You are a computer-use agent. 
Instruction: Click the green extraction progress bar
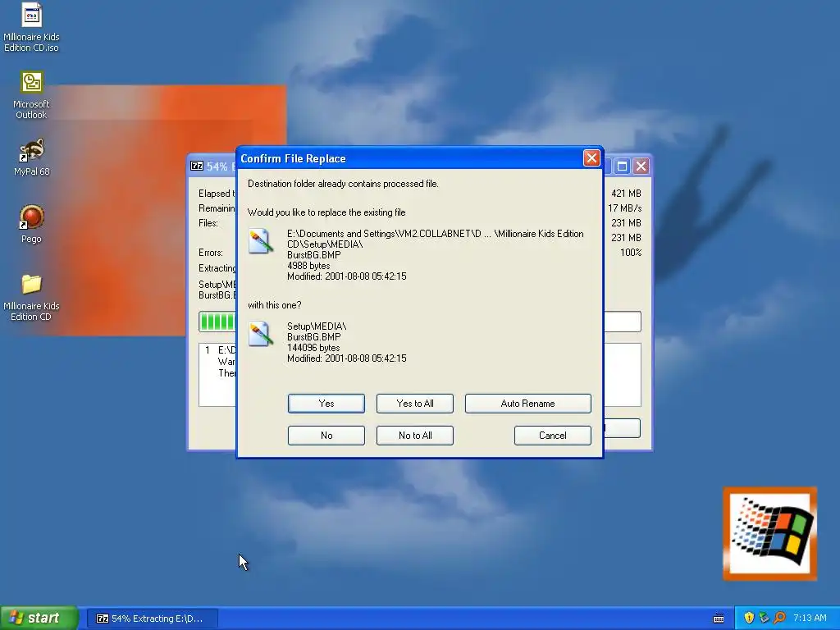(x=217, y=322)
